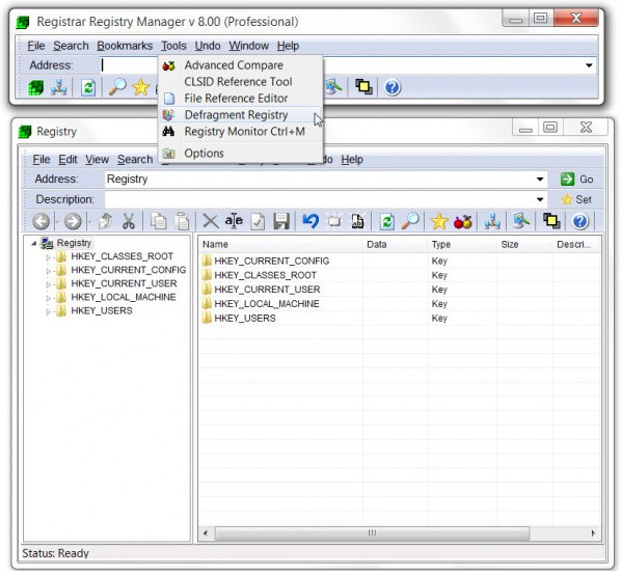This screenshot has width=620, height=571.
Task: Open the View menu in Registry window
Action: coord(97,160)
